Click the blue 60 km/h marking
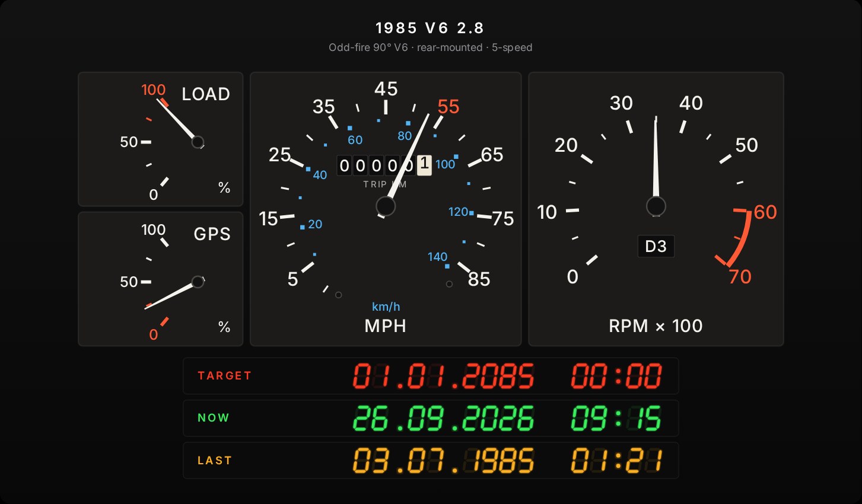 click(x=355, y=140)
